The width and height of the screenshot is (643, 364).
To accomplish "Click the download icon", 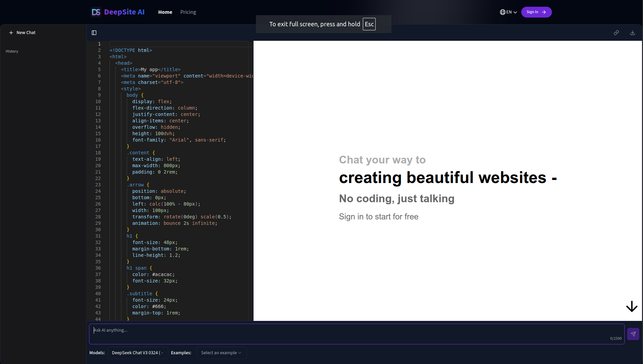I will coord(632,33).
